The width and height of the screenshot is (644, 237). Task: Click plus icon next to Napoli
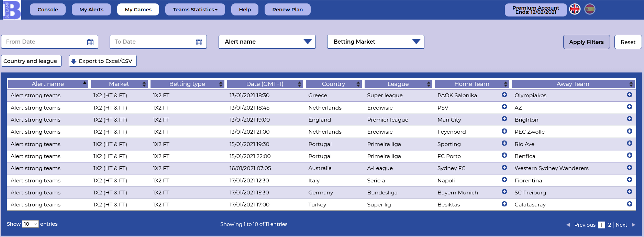click(504, 180)
